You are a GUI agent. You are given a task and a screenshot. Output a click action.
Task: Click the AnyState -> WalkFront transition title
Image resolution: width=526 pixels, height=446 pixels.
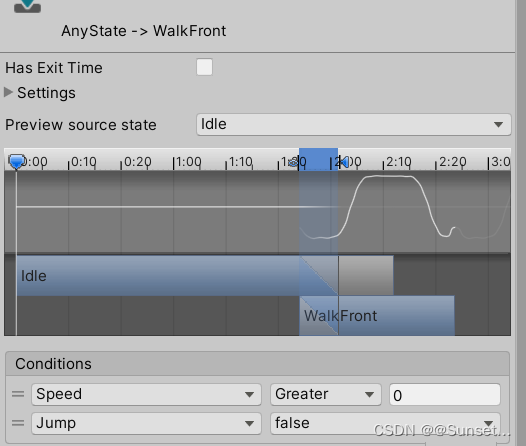pyautogui.click(x=144, y=31)
